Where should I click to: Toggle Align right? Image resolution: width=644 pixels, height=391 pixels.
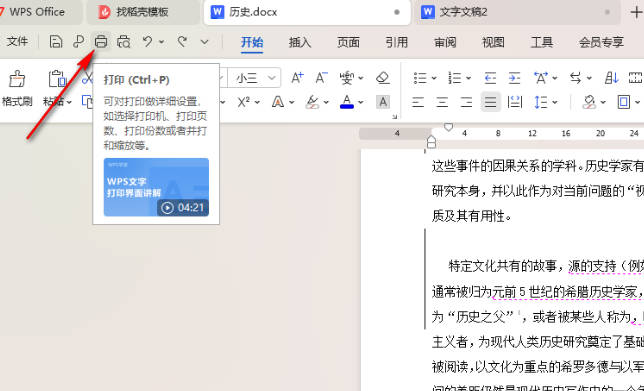coord(466,102)
